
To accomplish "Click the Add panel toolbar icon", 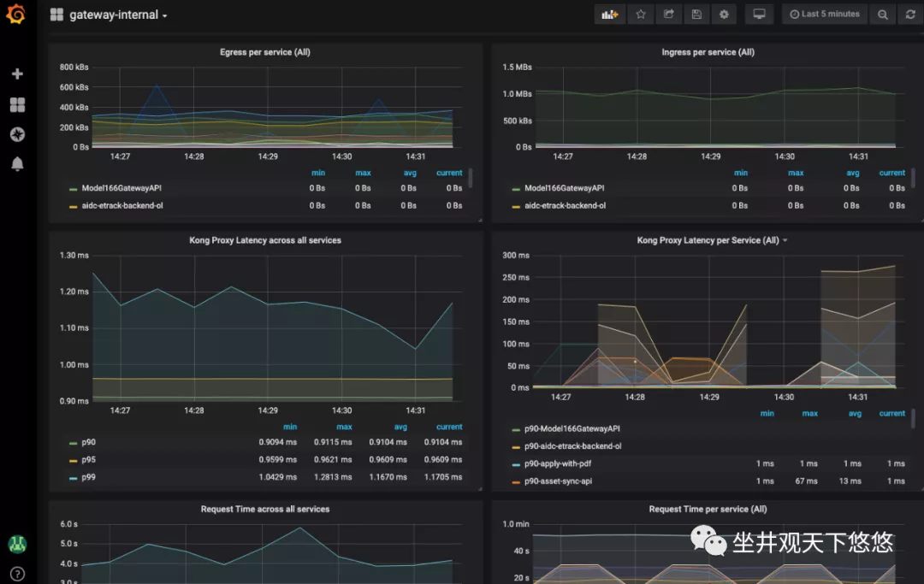I will (609, 15).
